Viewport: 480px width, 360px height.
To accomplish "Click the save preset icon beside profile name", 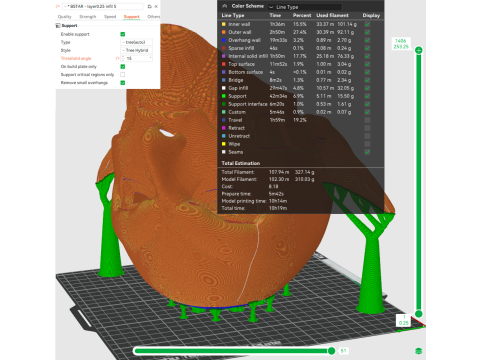I will [149, 6].
